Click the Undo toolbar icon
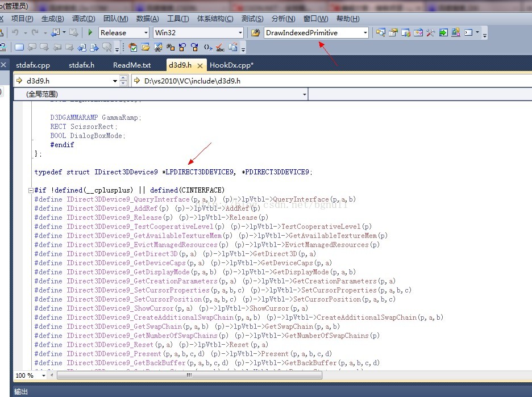The height and width of the screenshot is (397, 532). [x=15, y=32]
